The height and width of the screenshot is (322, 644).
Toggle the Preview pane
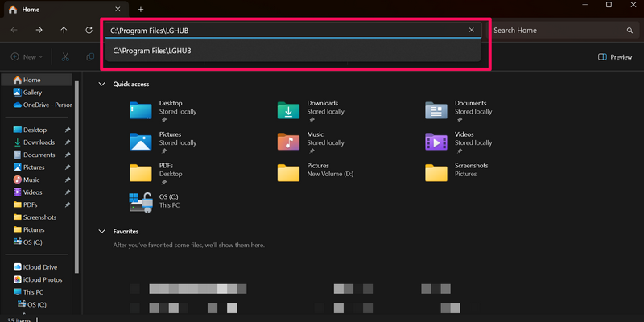tap(615, 57)
